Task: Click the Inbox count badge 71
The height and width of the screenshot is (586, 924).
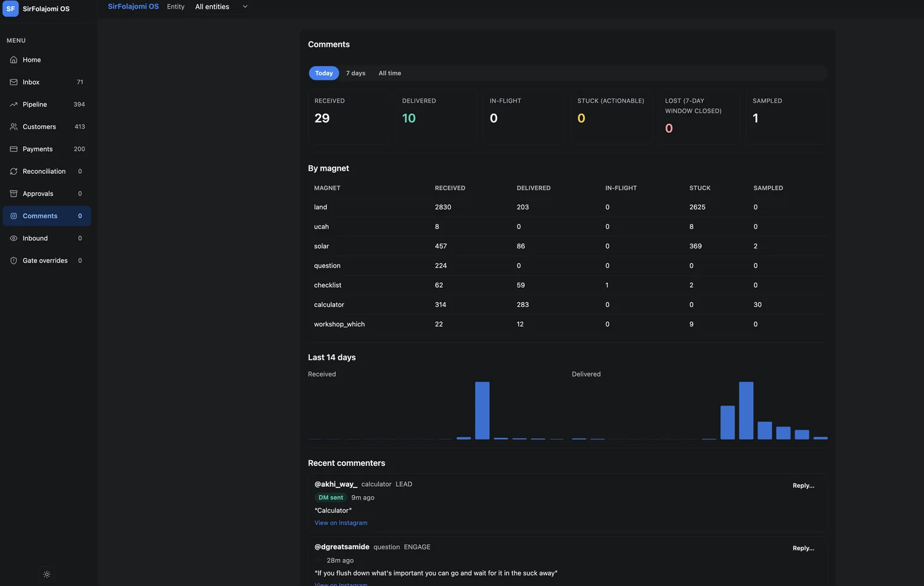Action: click(80, 82)
